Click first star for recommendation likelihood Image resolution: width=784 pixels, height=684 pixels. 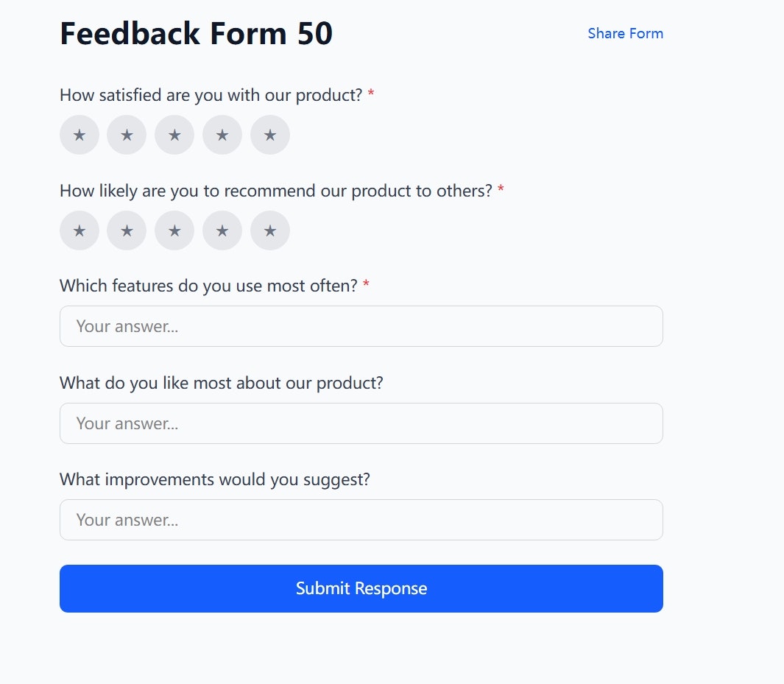point(80,230)
